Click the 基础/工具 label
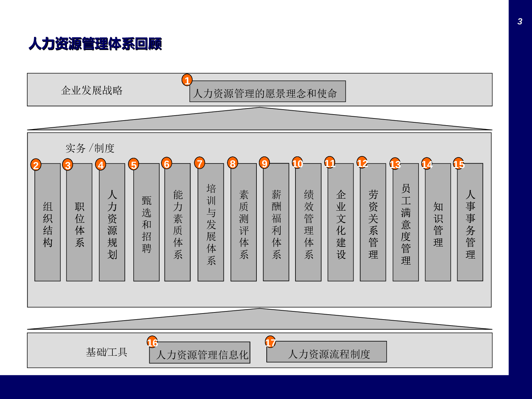The height and width of the screenshot is (399, 532). 106,352
